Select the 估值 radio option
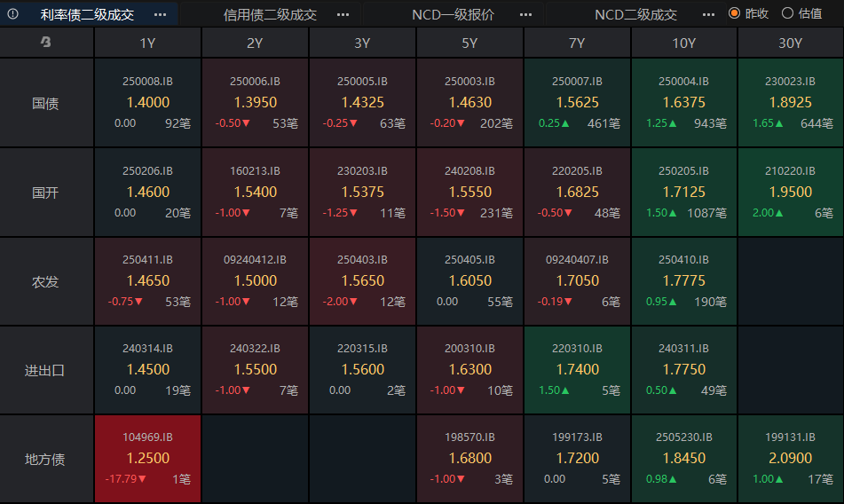This screenshot has height=504, width=844. pos(802,13)
